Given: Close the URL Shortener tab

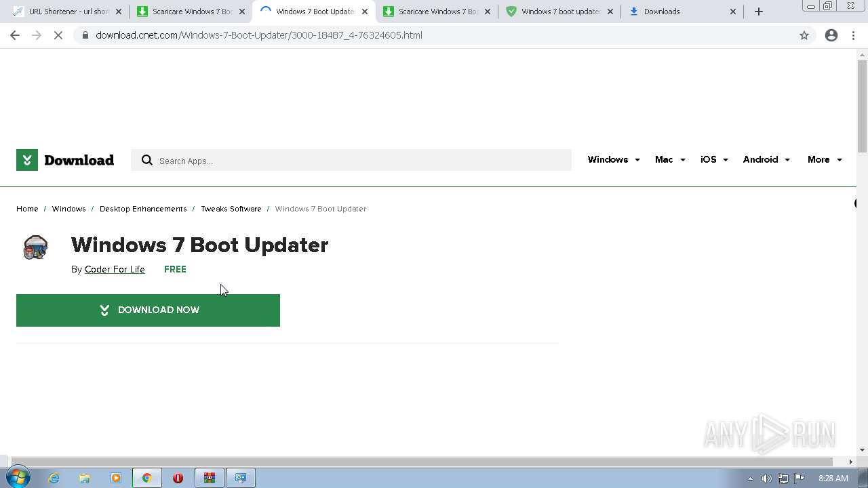Looking at the screenshot, I should pos(119,12).
